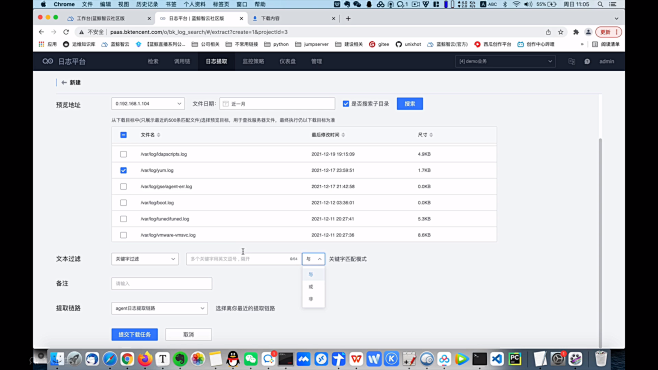
Task: Sort table by 文件名 column arrows
Action: click(x=158, y=135)
